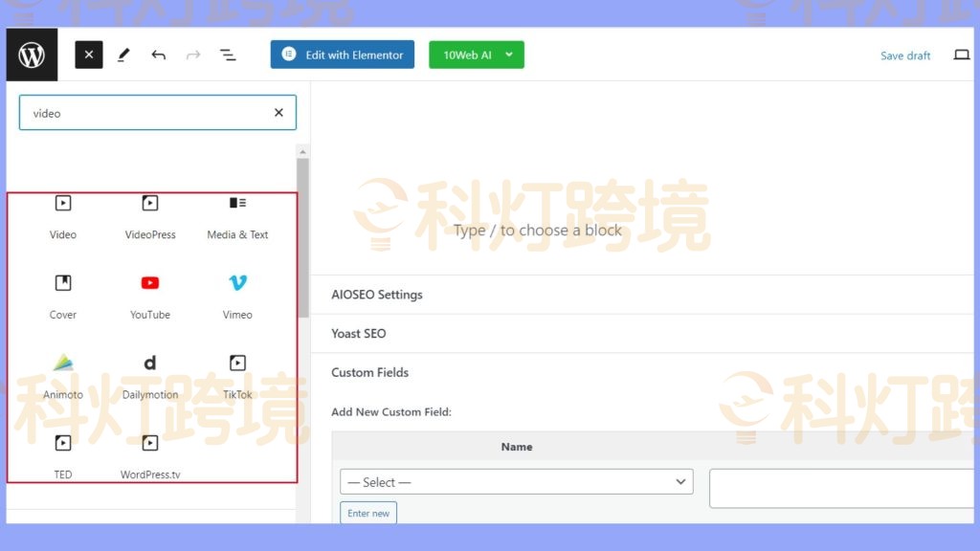Select the Dailymotion embed block
This screenshot has width=980, height=551.
(149, 375)
